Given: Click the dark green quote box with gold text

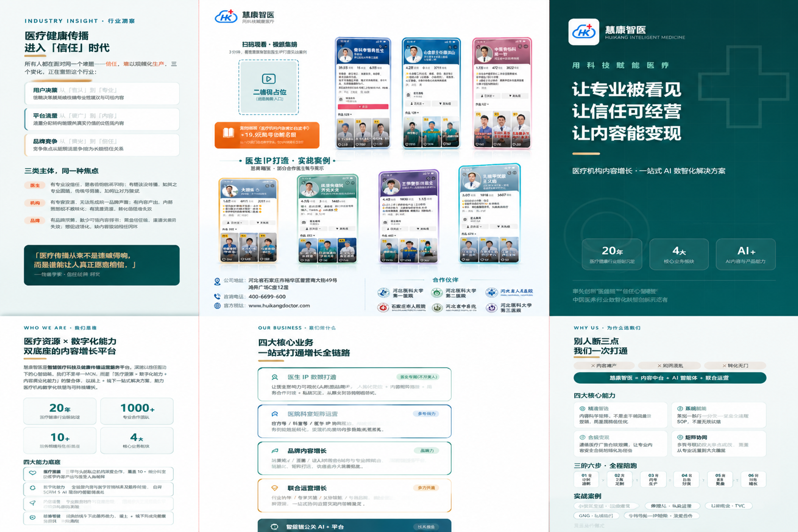Looking at the screenshot, I should [x=102, y=265].
